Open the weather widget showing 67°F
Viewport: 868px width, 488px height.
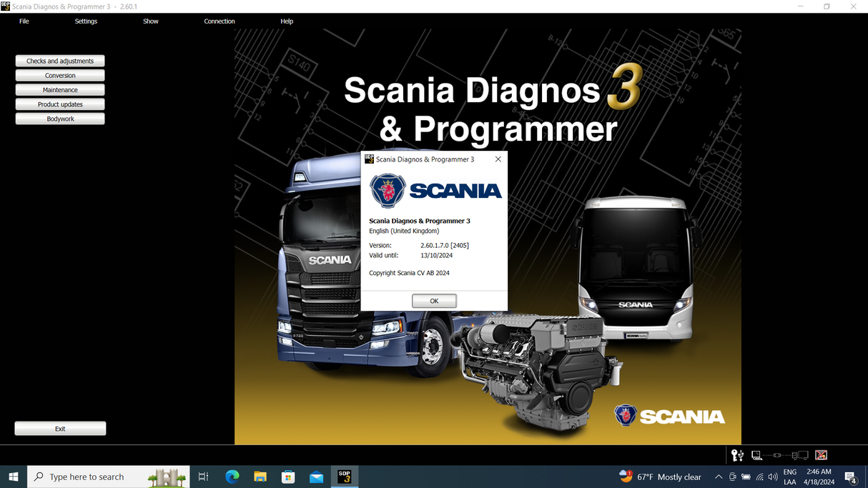[660, 477]
